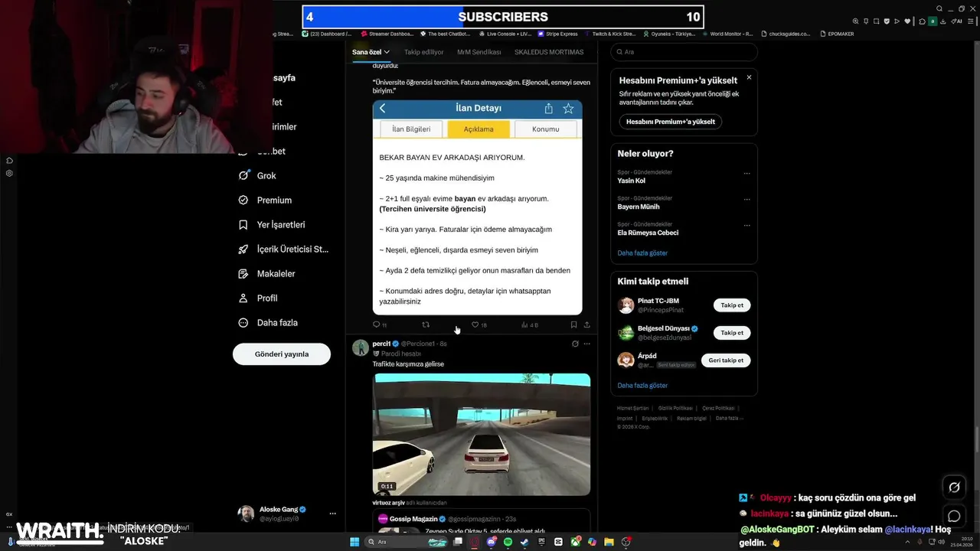Open the floating Grok button
The width and height of the screenshot is (980, 551).
coord(954,487)
